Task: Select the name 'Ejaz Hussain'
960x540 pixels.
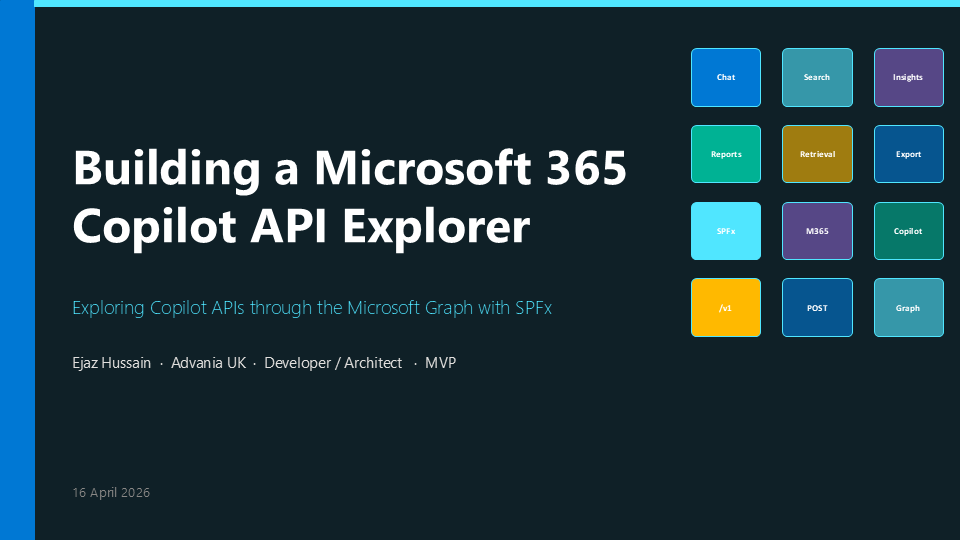Action: (x=111, y=363)
